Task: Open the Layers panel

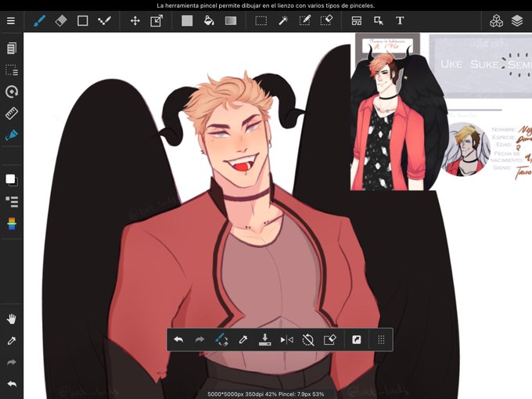Action: point(517,20)
